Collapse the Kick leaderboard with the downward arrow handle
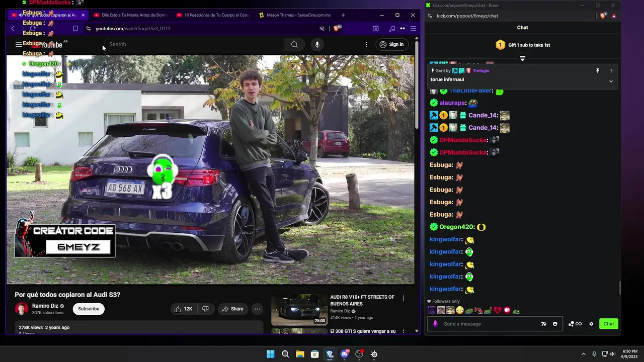This screenshot has height=362, width=644. 522,59
